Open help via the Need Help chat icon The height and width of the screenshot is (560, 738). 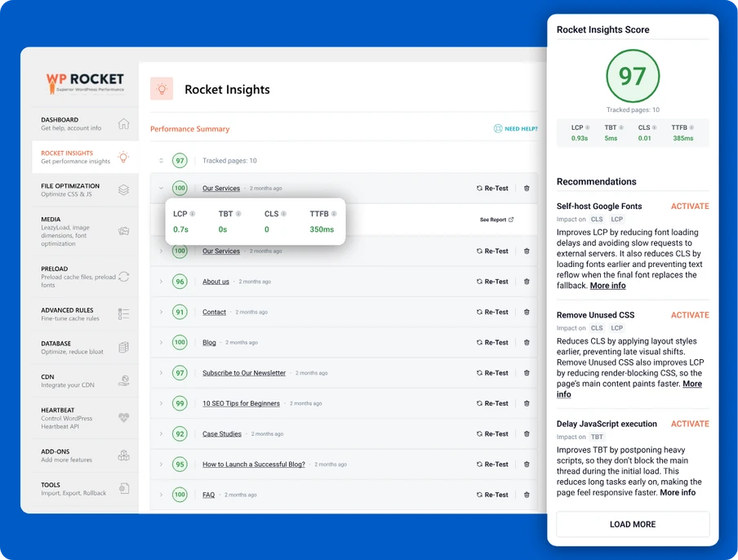coord(496,130)
